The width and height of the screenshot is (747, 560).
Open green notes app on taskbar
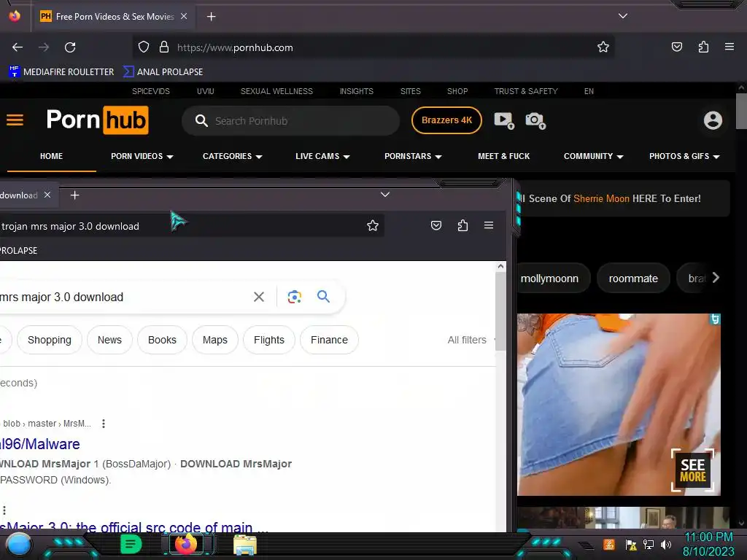[x=131, y=544]
